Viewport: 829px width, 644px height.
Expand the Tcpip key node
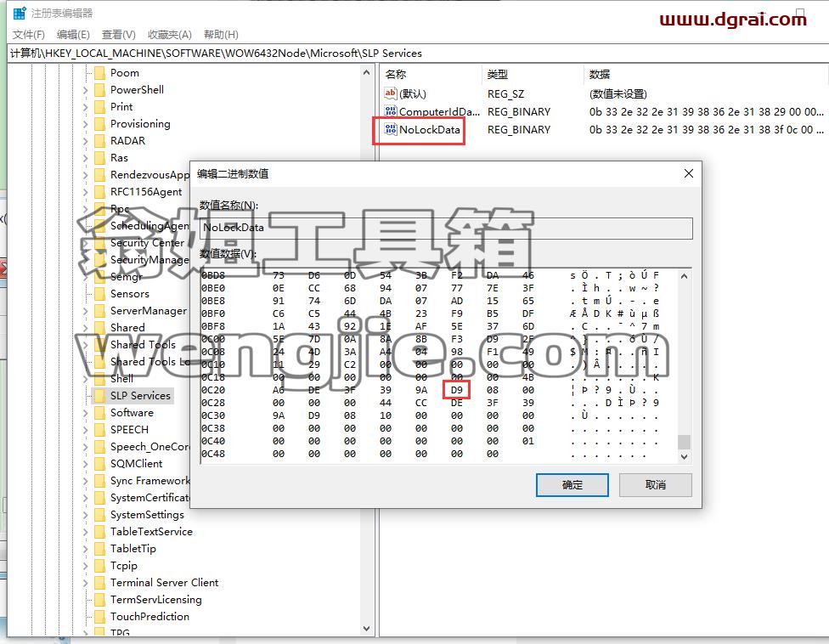pos(86,566)
